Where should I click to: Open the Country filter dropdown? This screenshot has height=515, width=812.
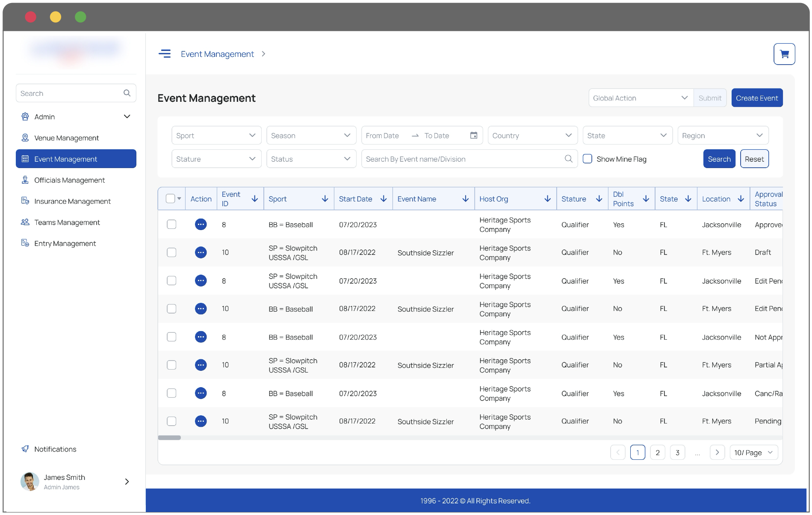(532, 135)
